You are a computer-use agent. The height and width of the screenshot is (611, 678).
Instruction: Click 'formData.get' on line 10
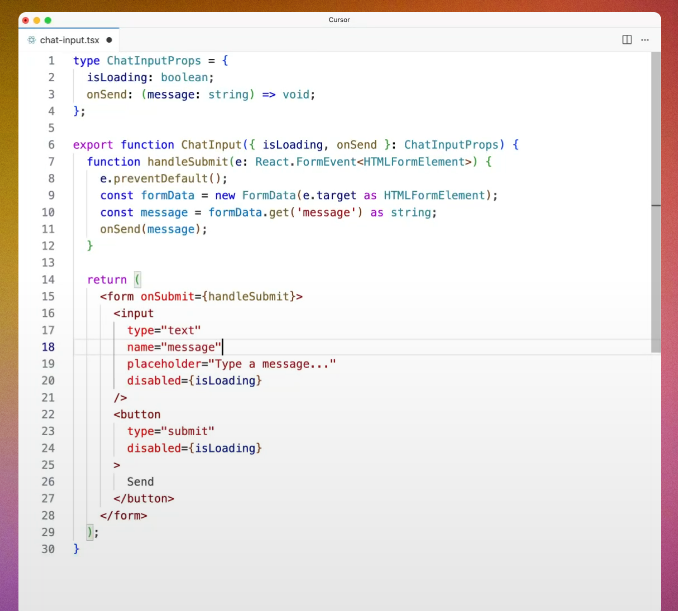tap(248, 212)
